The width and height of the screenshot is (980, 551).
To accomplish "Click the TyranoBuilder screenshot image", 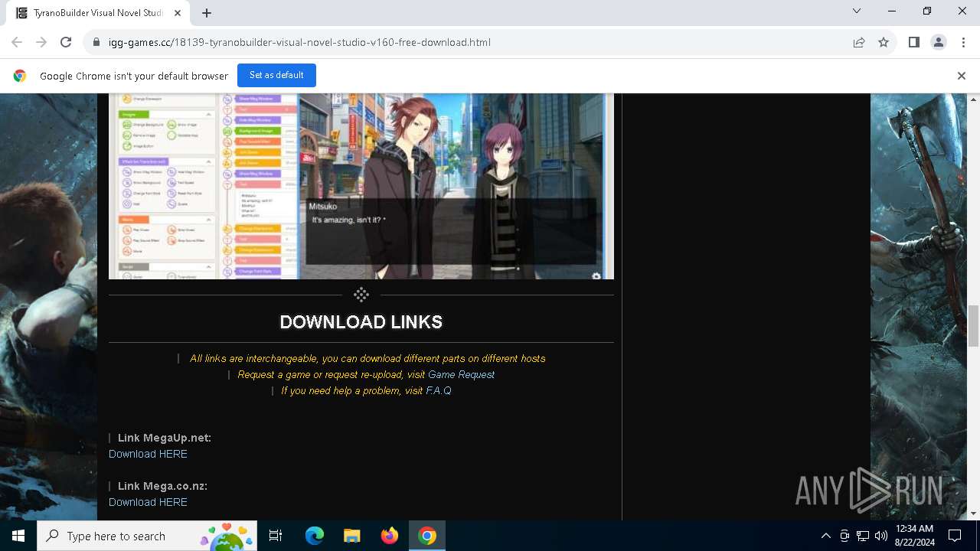I will [x=361, y=186].
